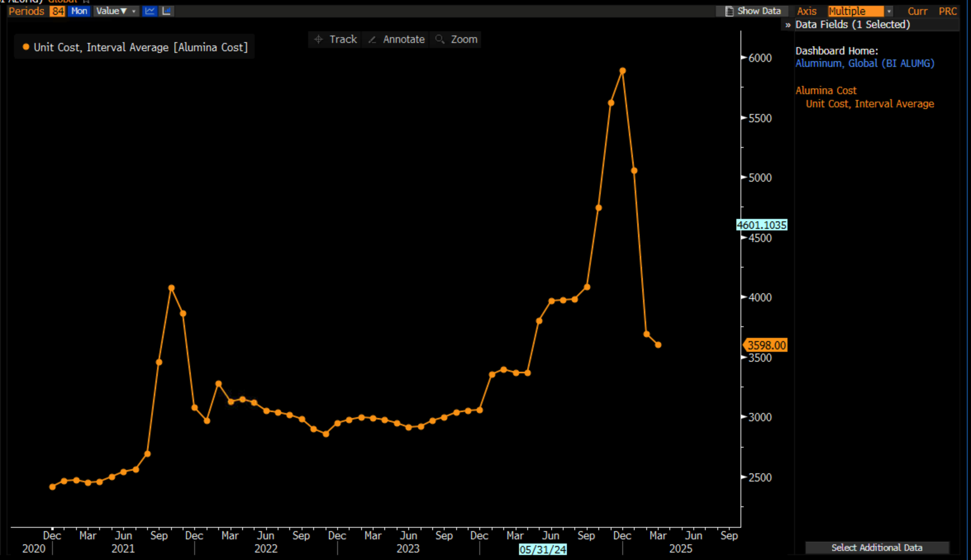The image size is (971, 560).
Task: Click the 05/31/24 date marker on axis
Action: pyautogui.click(x=543, y=550)
